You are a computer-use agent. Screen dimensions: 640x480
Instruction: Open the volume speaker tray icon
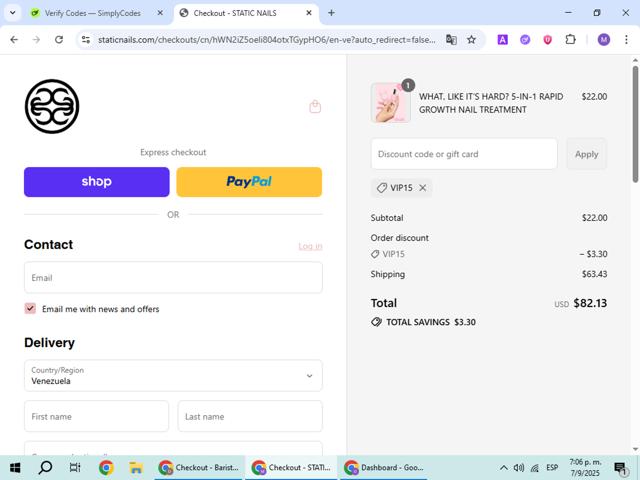click(x=519, y=468)
